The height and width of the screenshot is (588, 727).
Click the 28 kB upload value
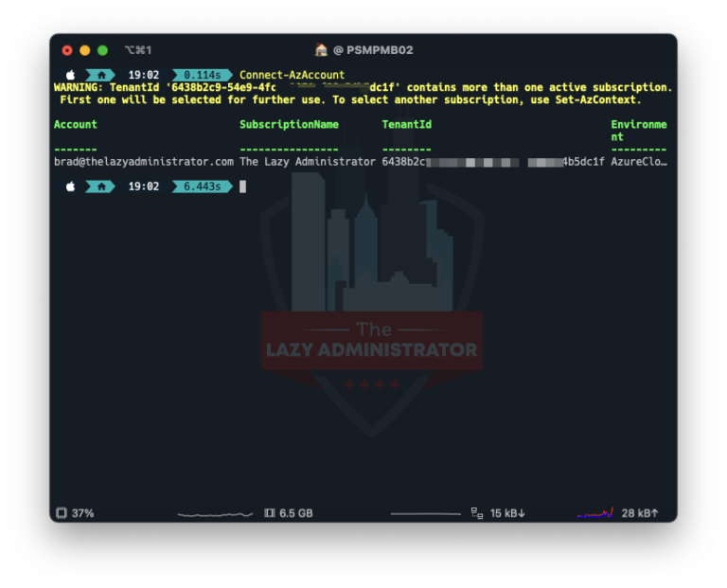tap(640, 513)
